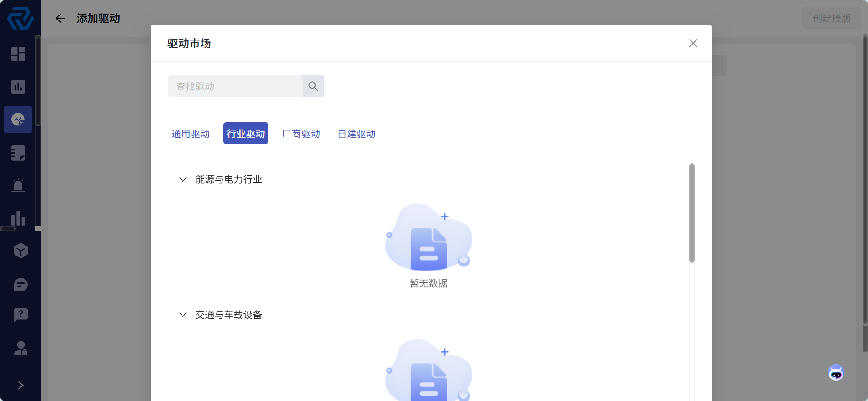Open the robot assistant chat icon
868x401 pixels.
pos(836,373)
